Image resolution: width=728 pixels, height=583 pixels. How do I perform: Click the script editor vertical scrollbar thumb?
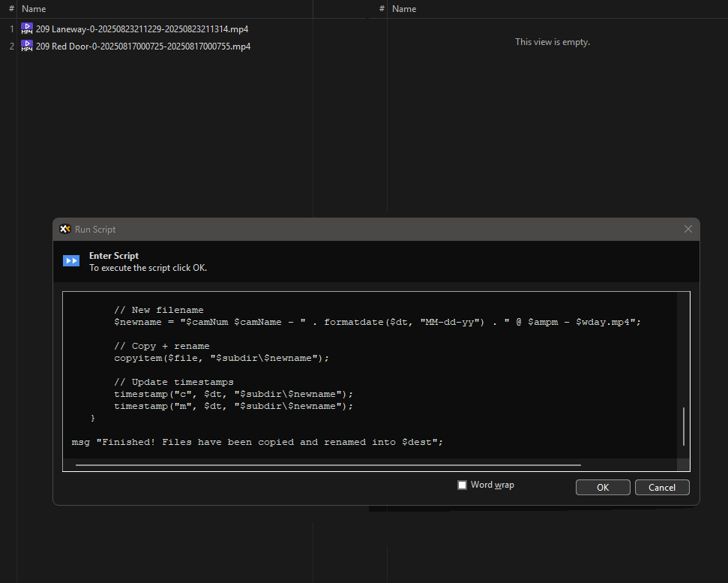[x=684, y=426]
